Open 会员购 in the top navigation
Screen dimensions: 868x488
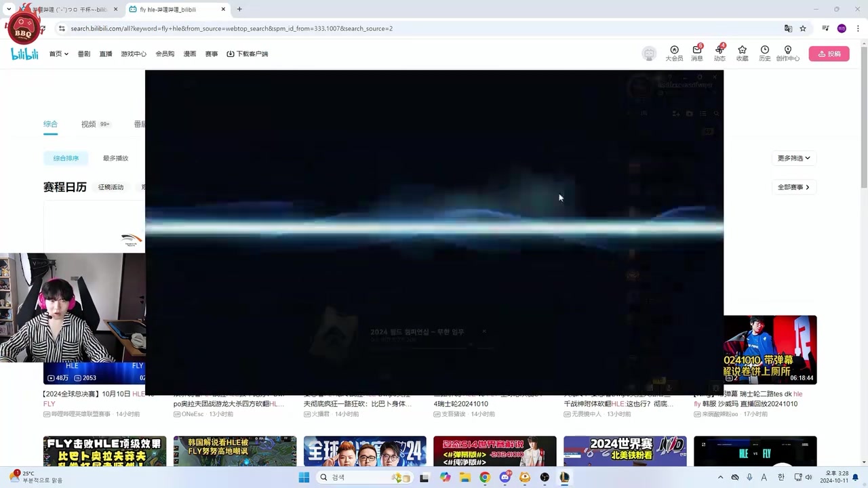[x=165, y=54]
